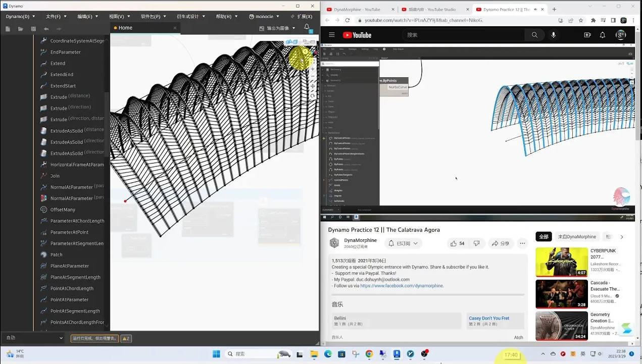Toggle pan mode on the Dynamo canvas

pyautogui.click(x=313, y=86)
